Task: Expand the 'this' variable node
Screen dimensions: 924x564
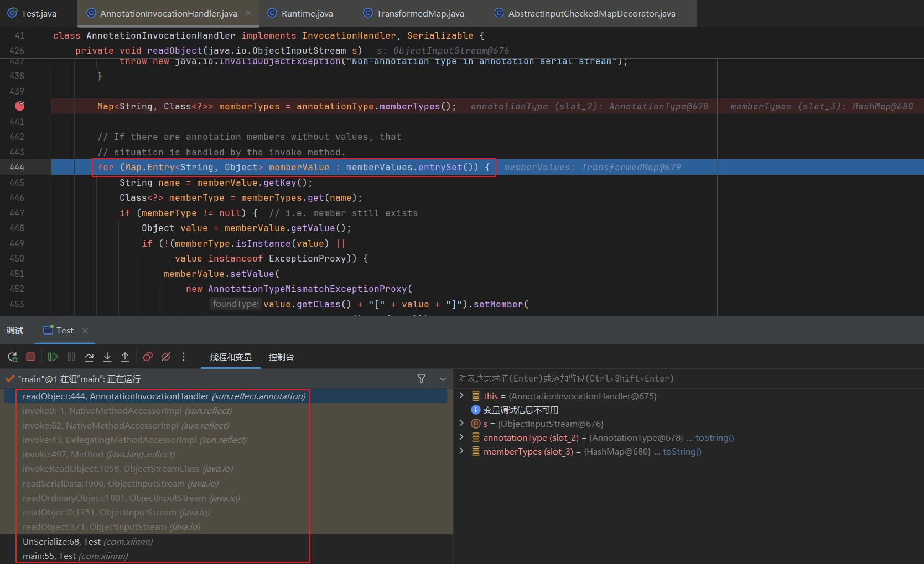Action: (462, 396)
